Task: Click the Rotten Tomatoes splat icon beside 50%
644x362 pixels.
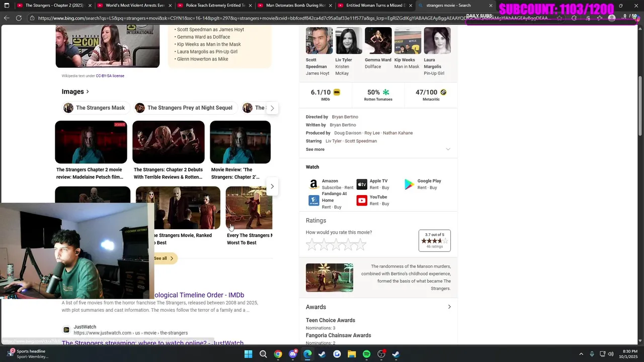Action: tap(386, 93)
